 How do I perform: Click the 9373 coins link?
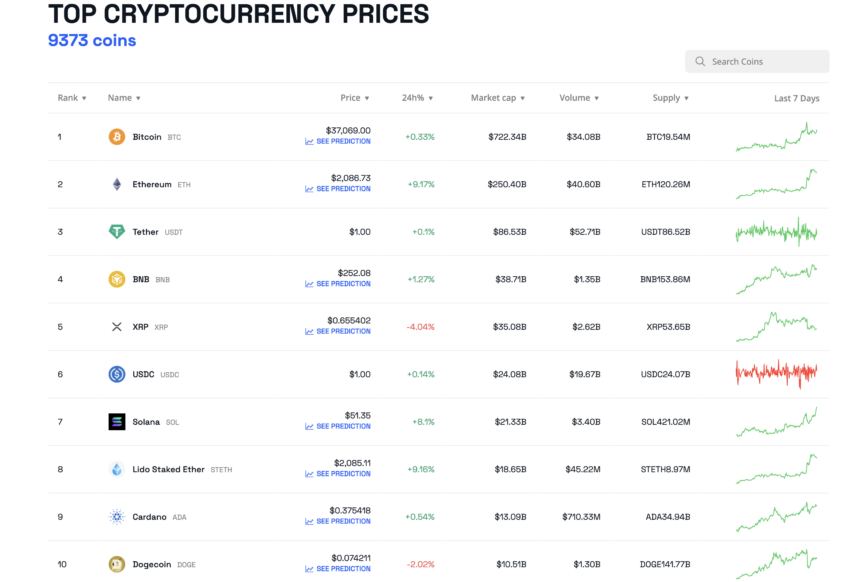click(91, 40)
